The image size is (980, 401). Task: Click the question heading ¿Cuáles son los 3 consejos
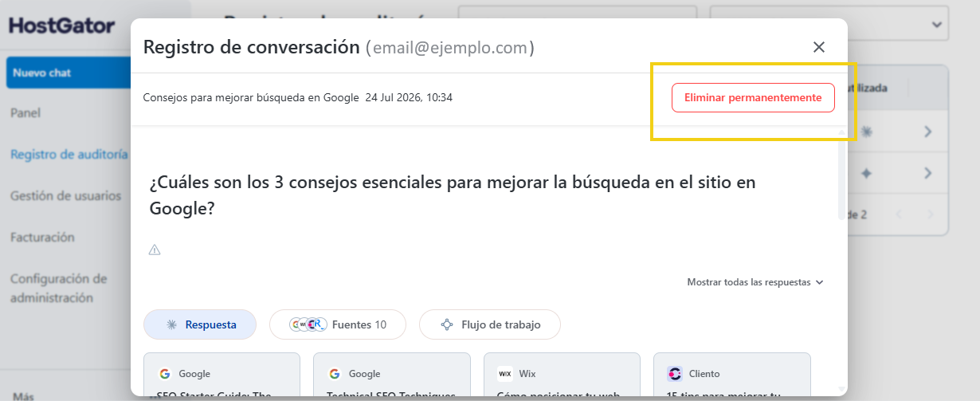(453, 195)
